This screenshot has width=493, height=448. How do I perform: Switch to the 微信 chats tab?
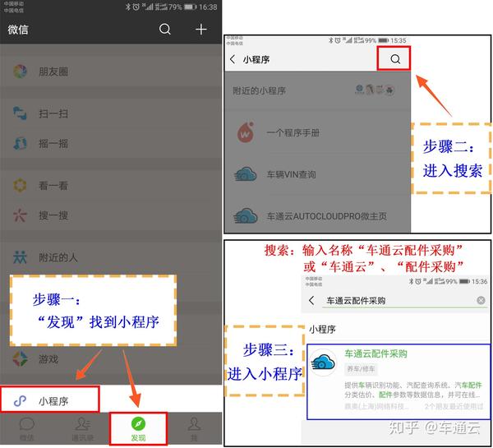pos(27,429)
